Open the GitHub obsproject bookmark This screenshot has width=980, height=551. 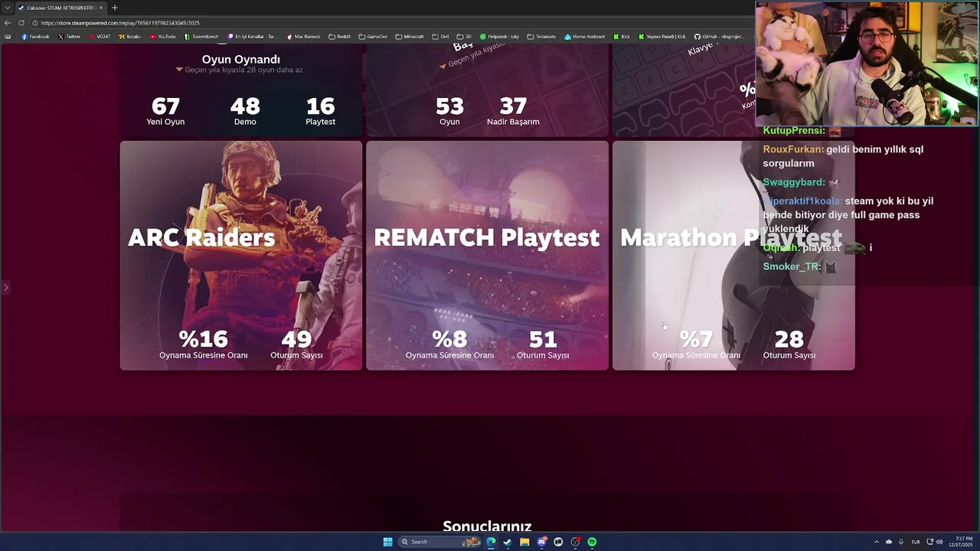click(718, 37)
